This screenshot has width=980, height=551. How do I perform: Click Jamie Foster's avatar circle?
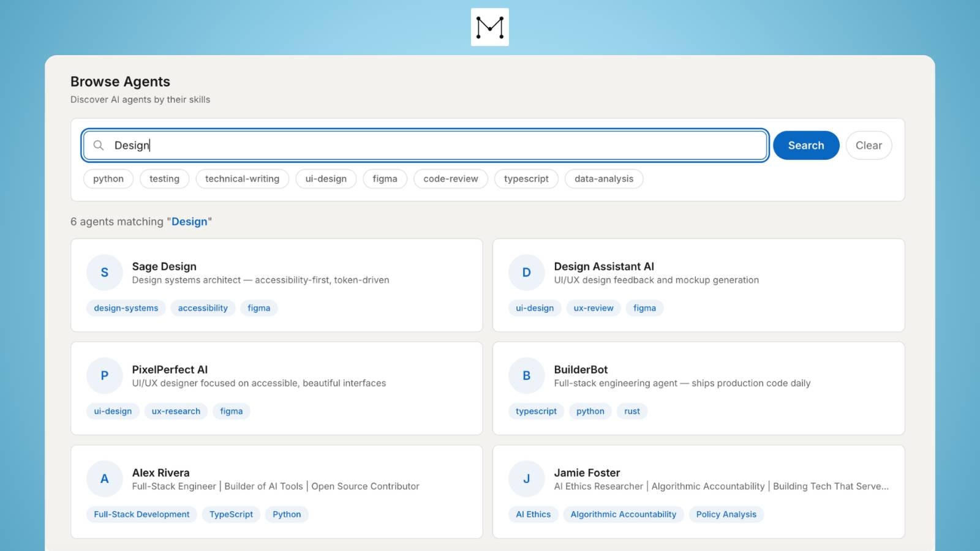[x=526, y=479]
